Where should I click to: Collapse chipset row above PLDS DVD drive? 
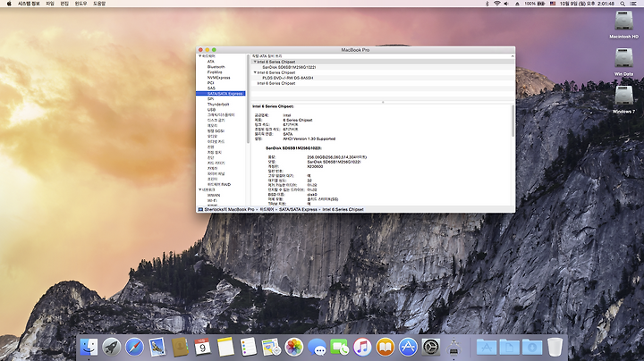pos(255,72)
